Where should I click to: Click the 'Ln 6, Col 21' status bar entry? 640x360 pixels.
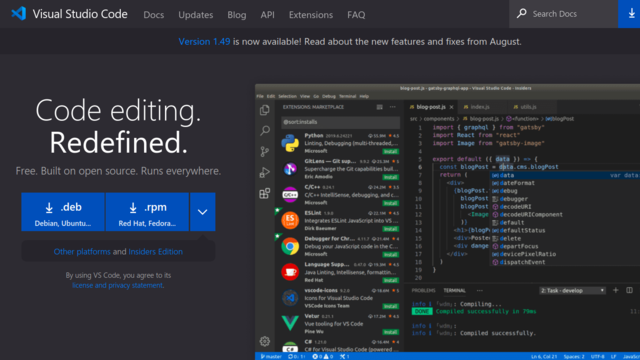click(x=544, y=356)
